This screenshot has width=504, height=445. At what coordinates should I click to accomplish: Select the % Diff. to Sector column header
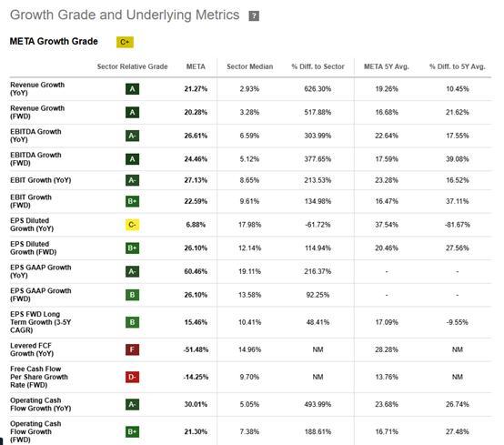coord(318,66)
